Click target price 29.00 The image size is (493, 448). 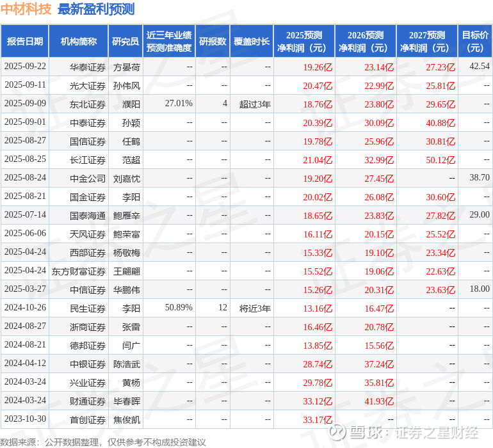480,215
